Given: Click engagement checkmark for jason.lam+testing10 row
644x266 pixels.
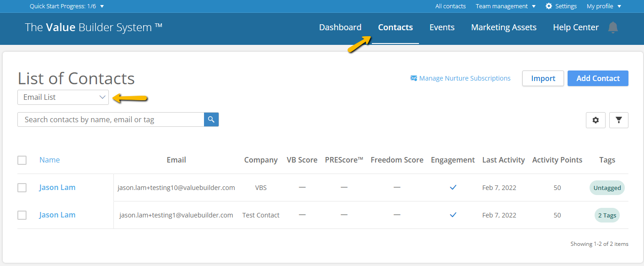Looking at the screenshot, I should 453,187.
